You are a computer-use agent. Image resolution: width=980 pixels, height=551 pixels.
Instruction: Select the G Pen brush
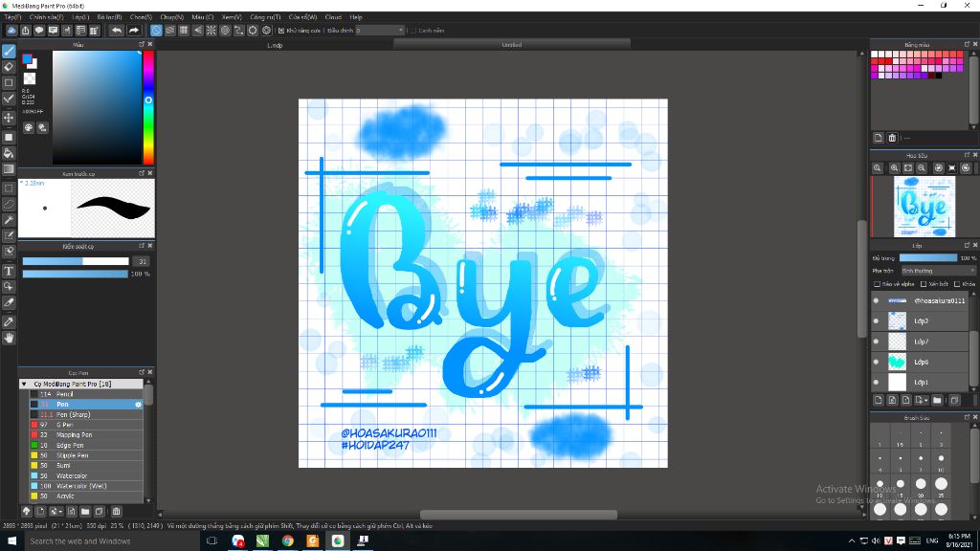86,425
